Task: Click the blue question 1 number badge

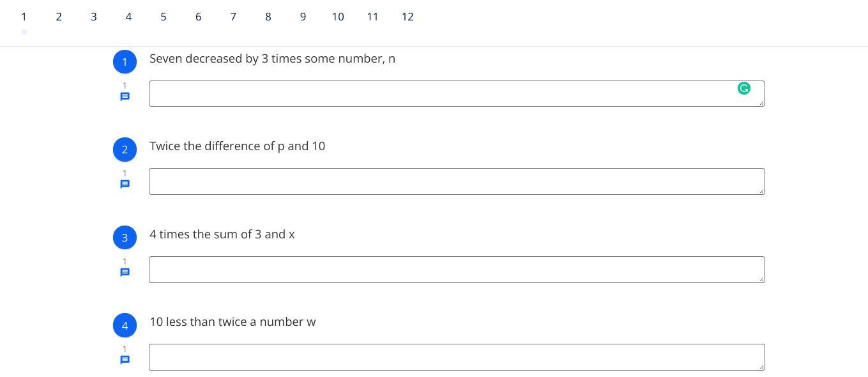Action: (x=125, y=62)
